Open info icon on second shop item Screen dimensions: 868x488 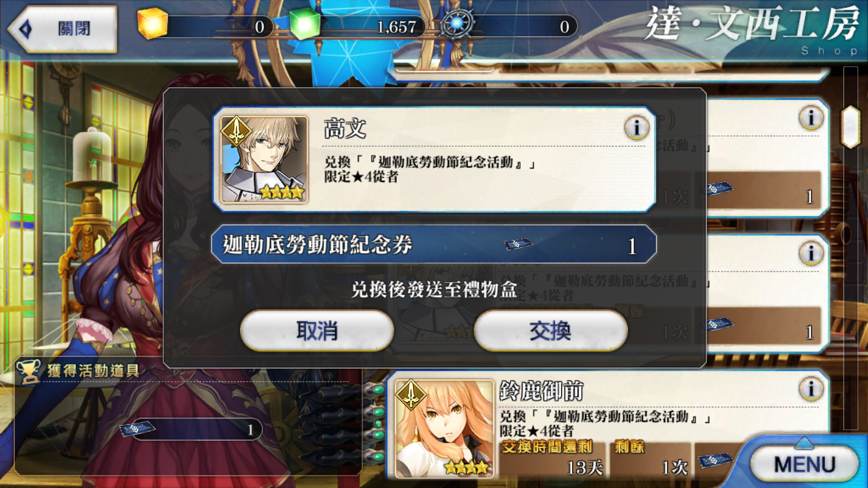pyautogui.click(x=811, y=253)
